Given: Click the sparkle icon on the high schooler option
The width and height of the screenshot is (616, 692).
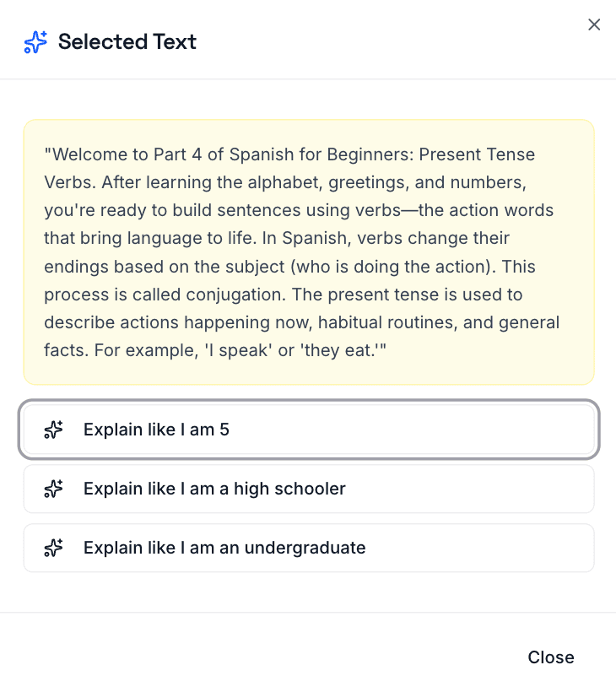Looking at the screenshot, I should coord(54,489).
